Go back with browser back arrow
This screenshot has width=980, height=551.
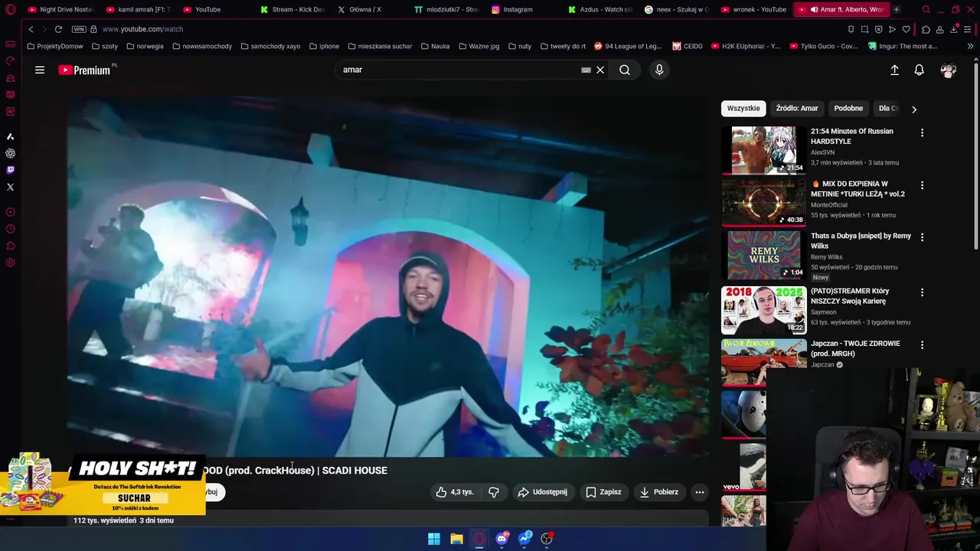pos(31,29)
